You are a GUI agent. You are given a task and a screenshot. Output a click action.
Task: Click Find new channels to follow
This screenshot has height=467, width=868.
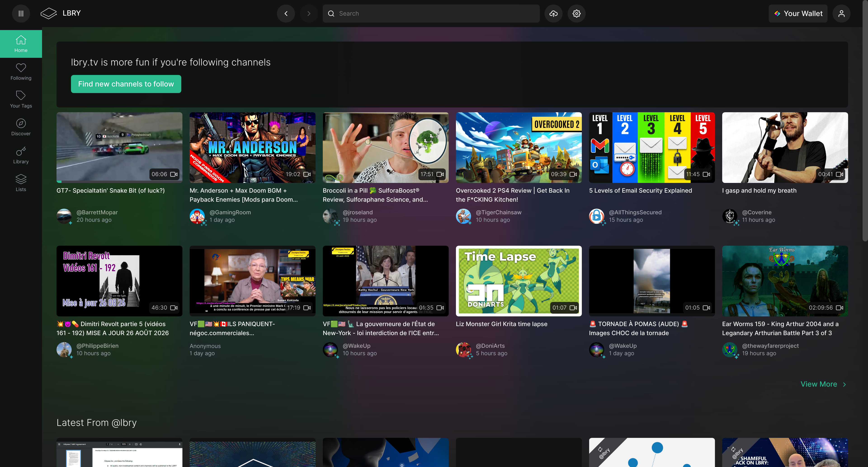126,84
